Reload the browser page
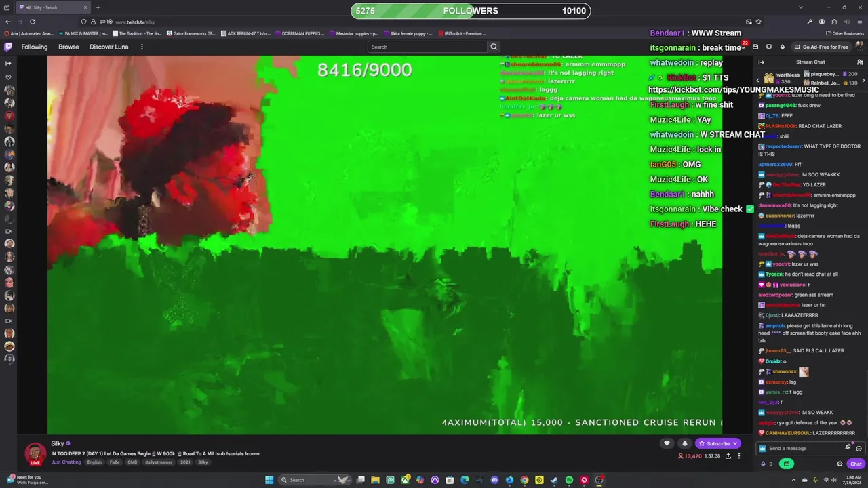The width and height of the screenshot is (868, 488). 32,22
